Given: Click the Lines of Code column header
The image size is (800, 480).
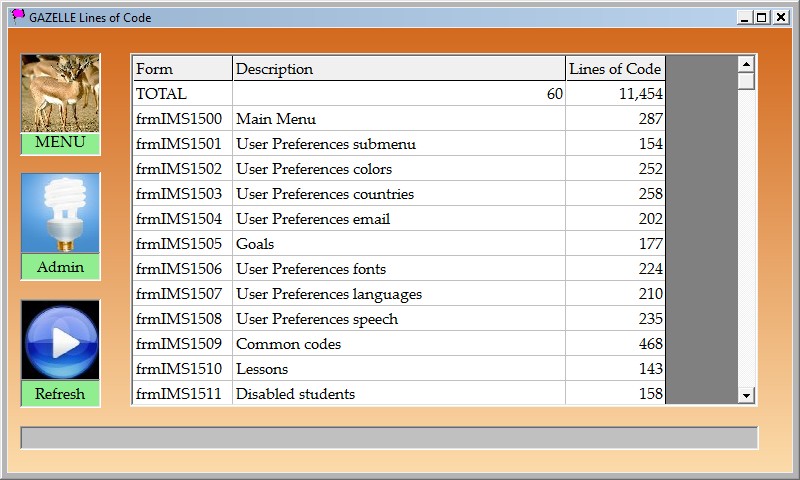Looking at the screenshot, I should tap(615, 69).
